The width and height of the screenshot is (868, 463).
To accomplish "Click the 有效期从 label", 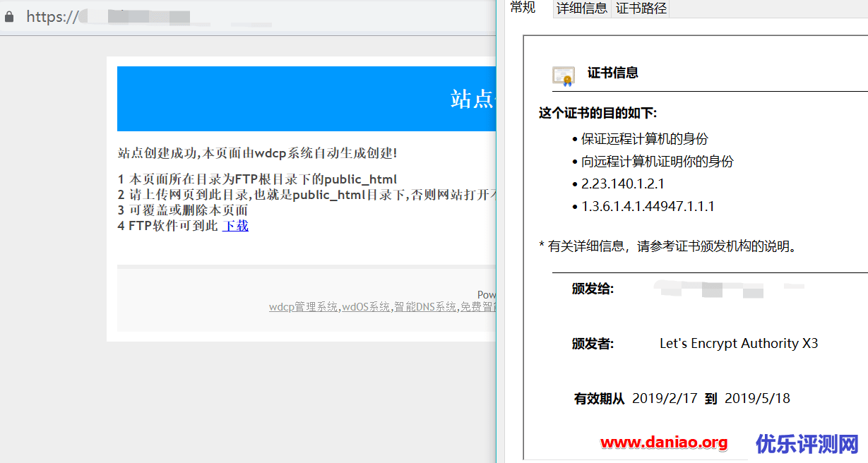I will point(599,399).
